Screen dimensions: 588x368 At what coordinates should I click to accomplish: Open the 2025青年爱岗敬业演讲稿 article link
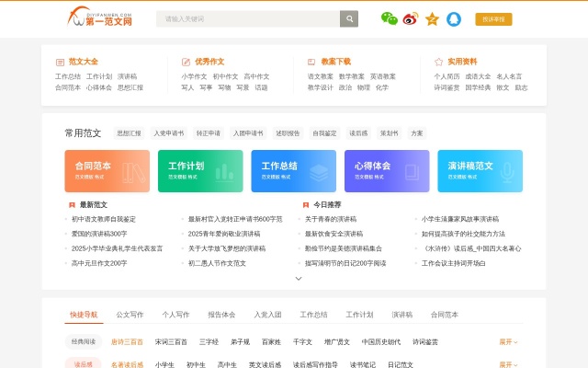click(223, 234)
